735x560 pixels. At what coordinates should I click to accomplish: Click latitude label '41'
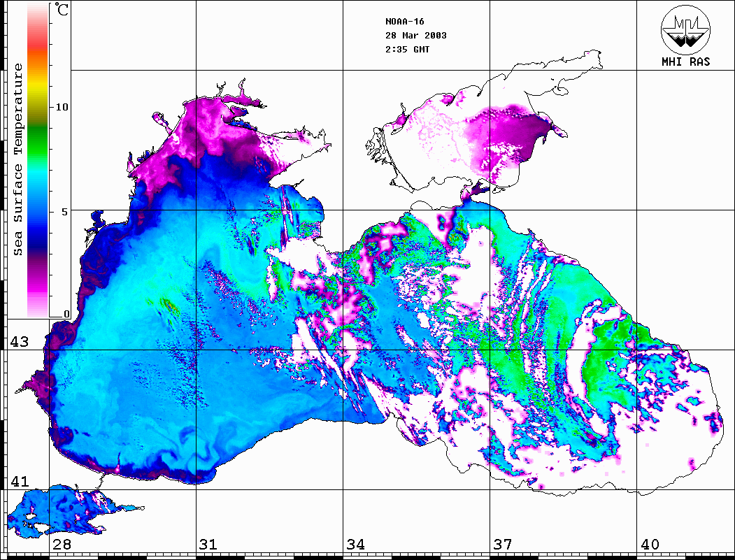(19, 481)
